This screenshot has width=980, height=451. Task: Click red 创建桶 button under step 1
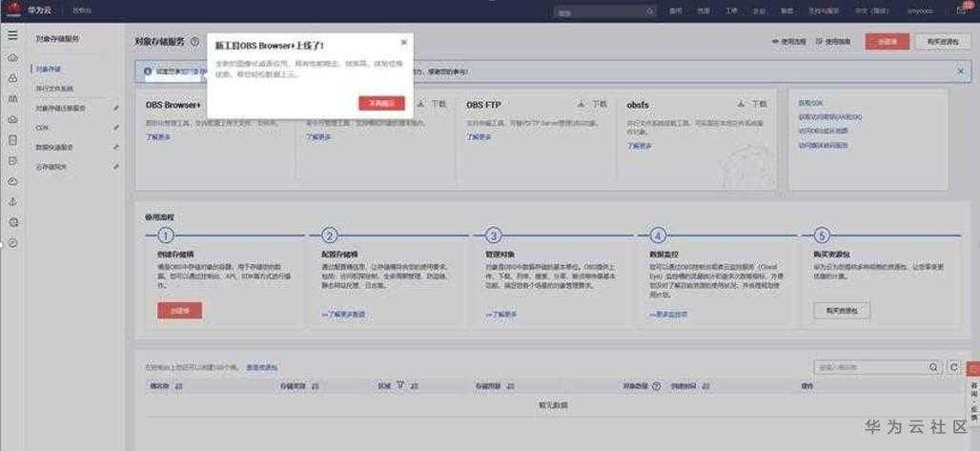point(179,310)
